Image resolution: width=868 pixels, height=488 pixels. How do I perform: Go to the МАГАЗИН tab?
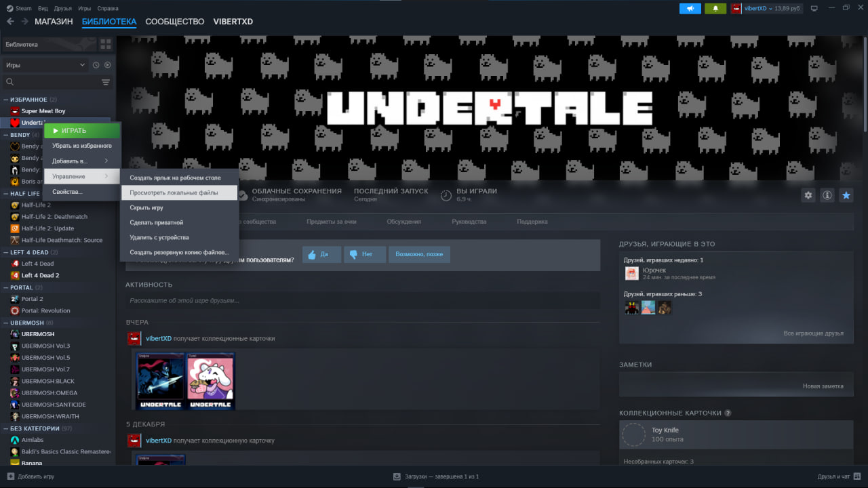pos(54,22)
